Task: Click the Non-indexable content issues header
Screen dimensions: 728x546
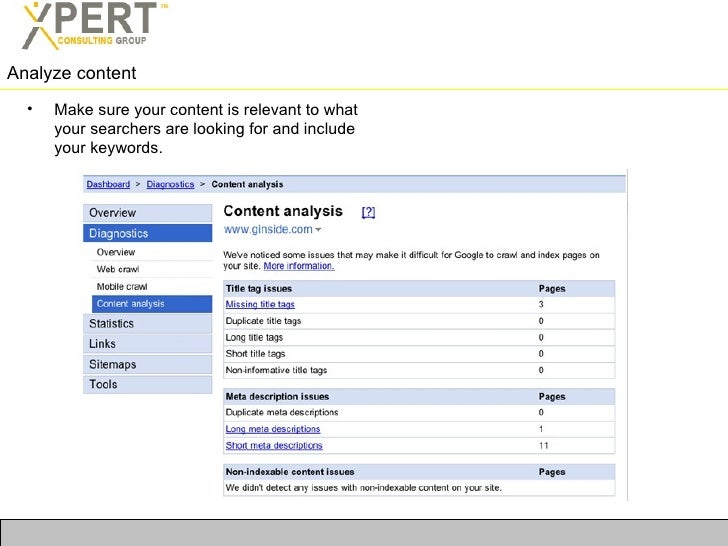Action: 290,472
